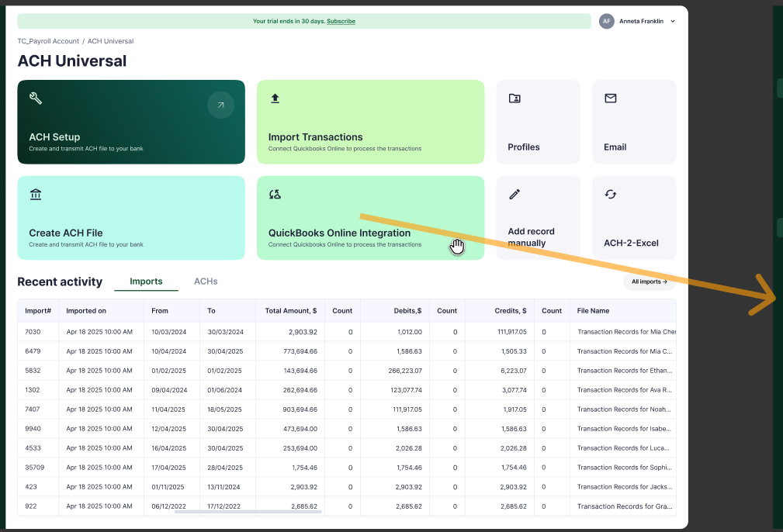
Task: Select import number 6479
Action: point(33,351)
